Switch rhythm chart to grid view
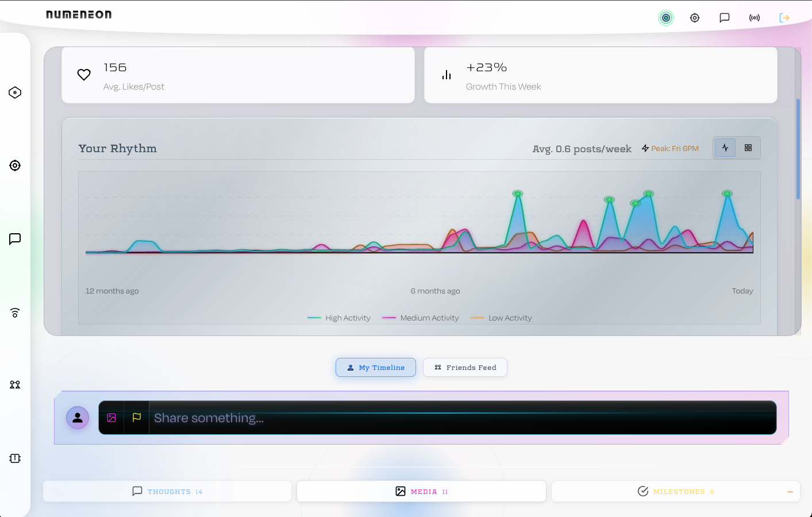The image size is (812, 517). click(748, 148)
